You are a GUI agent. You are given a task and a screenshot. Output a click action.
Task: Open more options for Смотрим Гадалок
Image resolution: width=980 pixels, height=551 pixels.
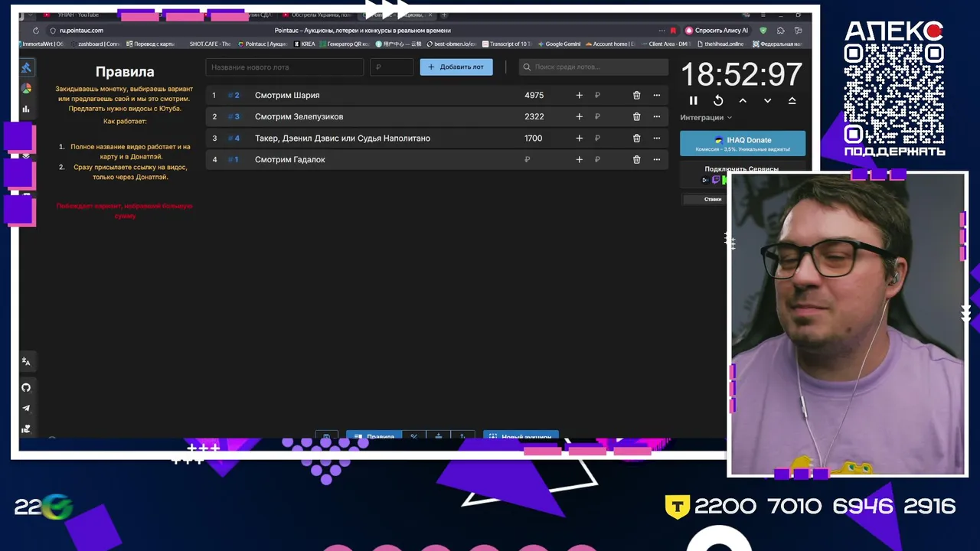[x=656, y=160]
